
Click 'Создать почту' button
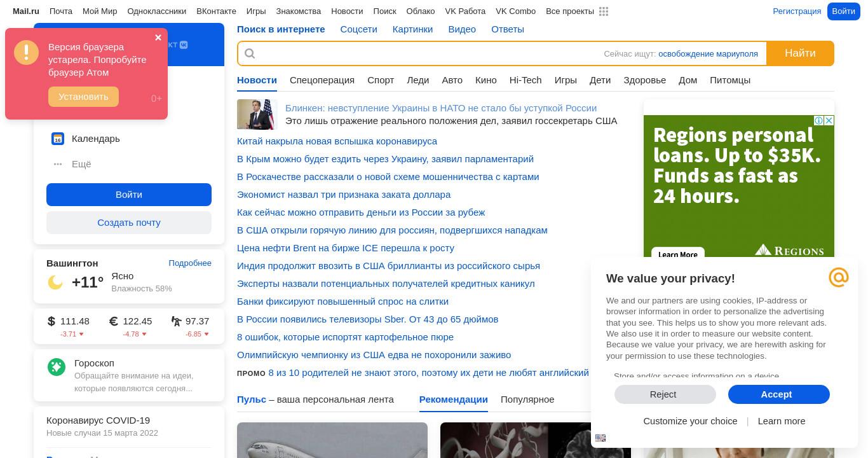click(x=129, y=223)
